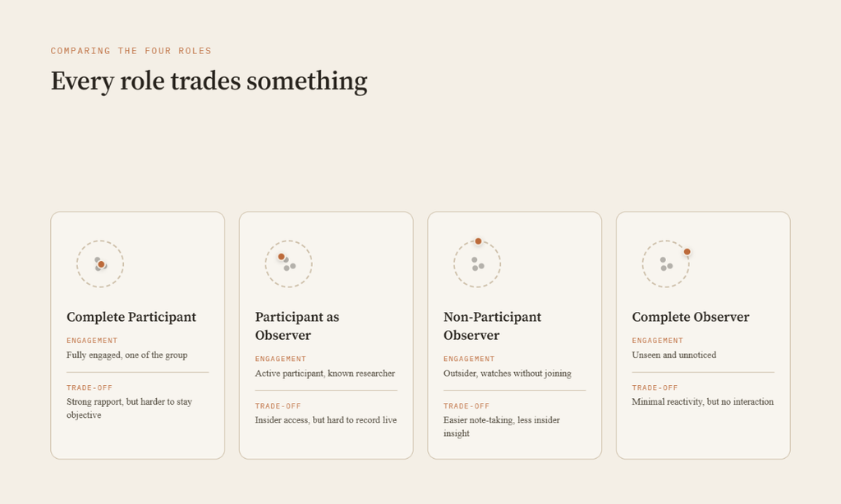
Task: Click 'Outsider, watches without joining' text
Action: (508, 373)
